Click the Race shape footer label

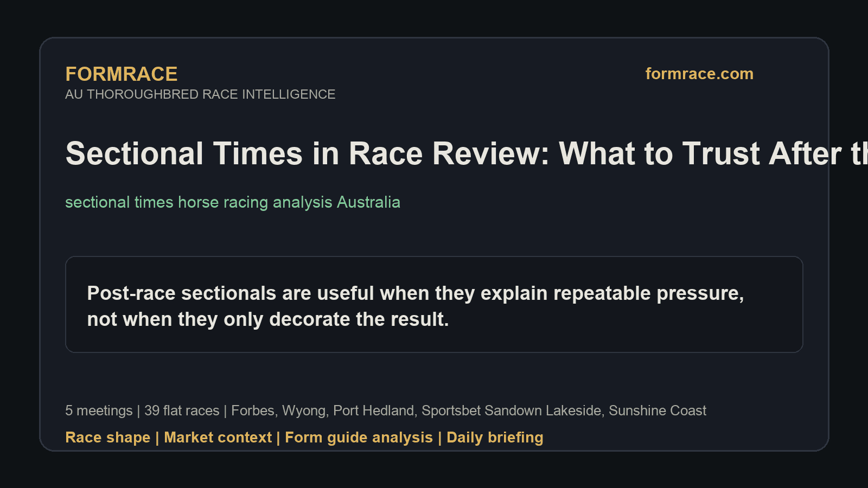click(107, 438)
